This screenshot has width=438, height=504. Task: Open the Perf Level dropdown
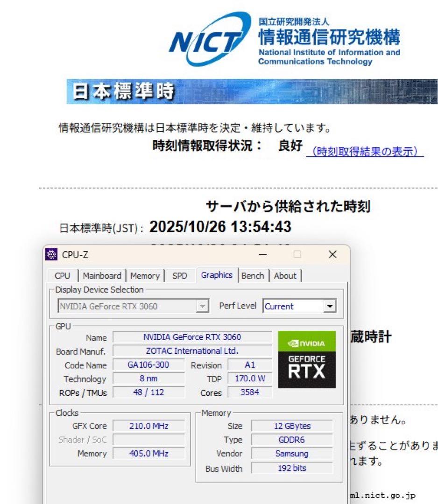(330, 306)
